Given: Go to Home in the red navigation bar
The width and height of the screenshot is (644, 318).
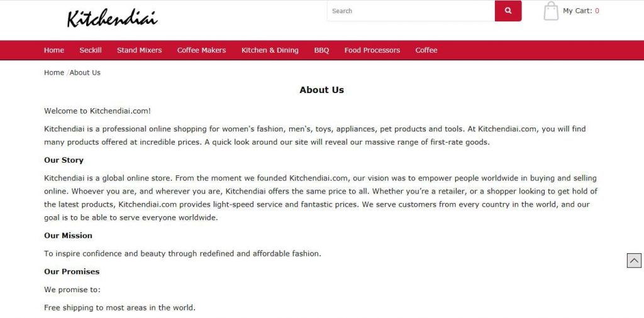Looking at the screenshot, I should tap(54, 50).
